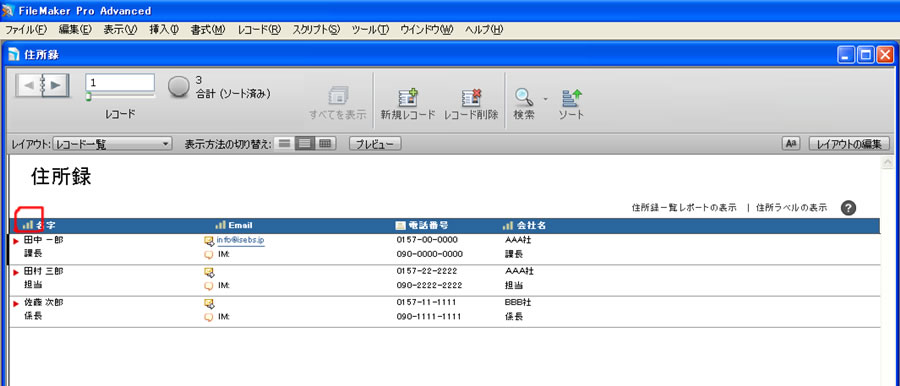Viewport: 900px width, 386px height.
Task: Click the IM chat icon in 佐藤 次郎's record
Action: pyautogui.click(x=209, y=316)
